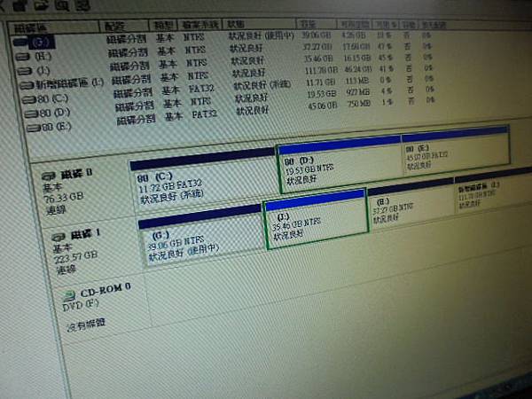Click the FAT32 cell in 80 (E:) row
The height and width of the screenshot is (399, 532).
pos(205,114)
